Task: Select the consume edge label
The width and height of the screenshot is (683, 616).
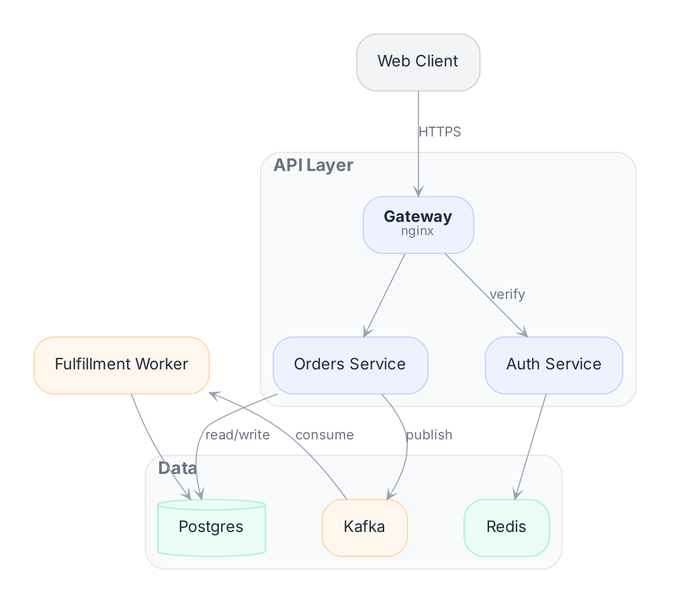Action: (x=324, y=435)
